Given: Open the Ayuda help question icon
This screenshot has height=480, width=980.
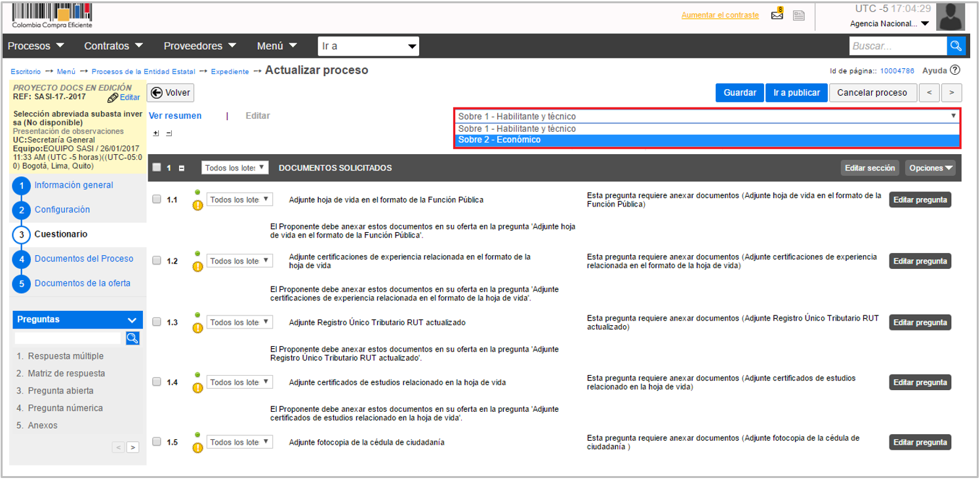Looking at the screenshot, I should pos(954,70).
